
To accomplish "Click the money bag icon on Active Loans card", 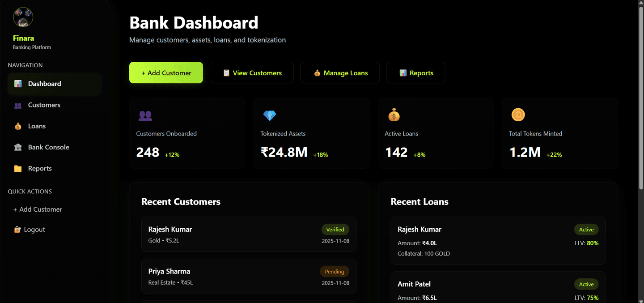I will pos(394,115).
